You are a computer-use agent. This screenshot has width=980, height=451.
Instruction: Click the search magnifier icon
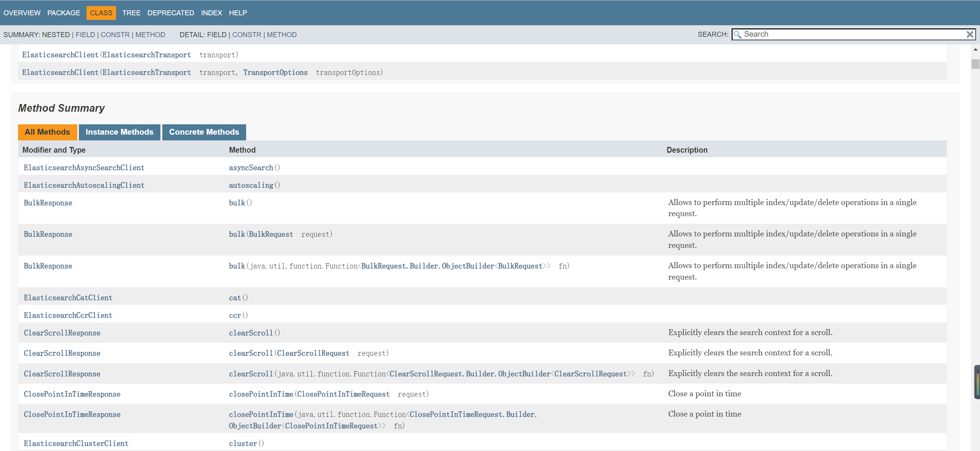click(x=737, y=35)
